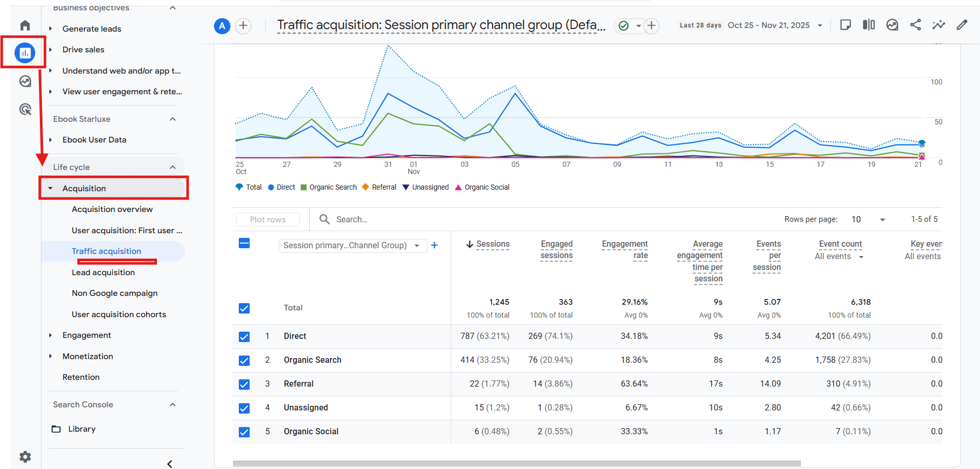Image resolution: width=980 pixels, height=469 pixels.
Task: Collapse the Life cycle section
Action: (172, 167)
